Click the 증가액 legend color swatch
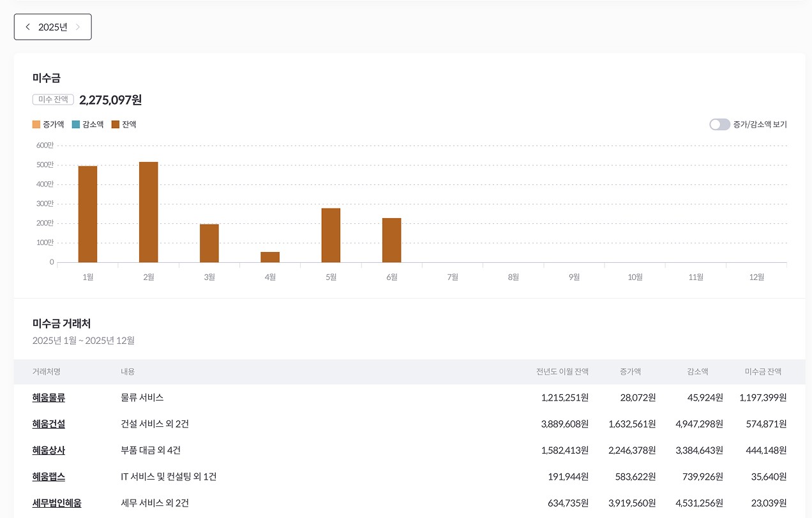The height and width of the screenshot is (518, 812). (x=36, y=124)
